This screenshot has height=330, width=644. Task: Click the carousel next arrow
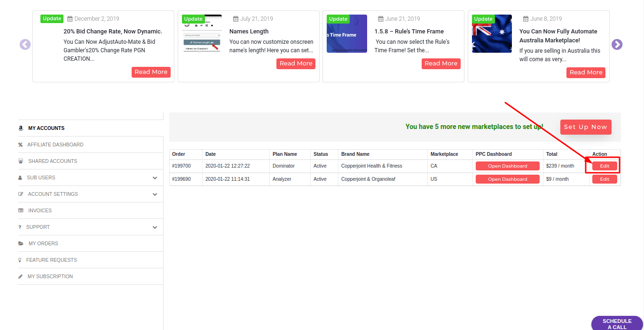(x=617, y=44)
